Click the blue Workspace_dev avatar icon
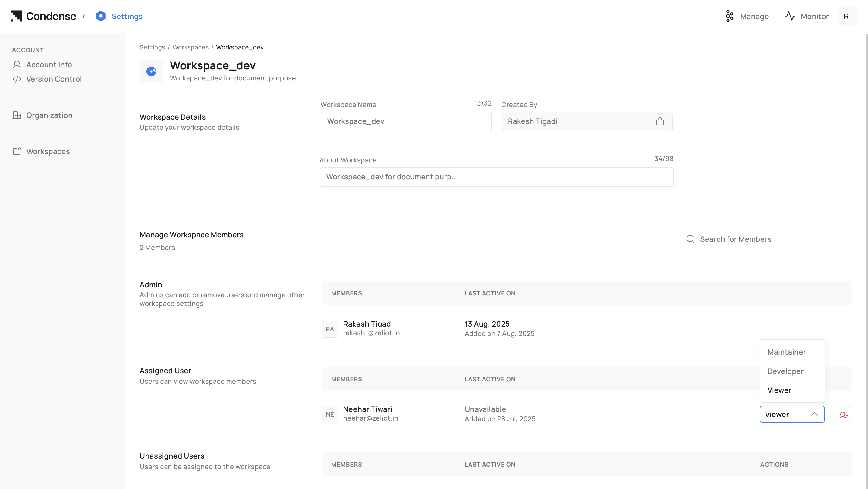 (151, 71)
